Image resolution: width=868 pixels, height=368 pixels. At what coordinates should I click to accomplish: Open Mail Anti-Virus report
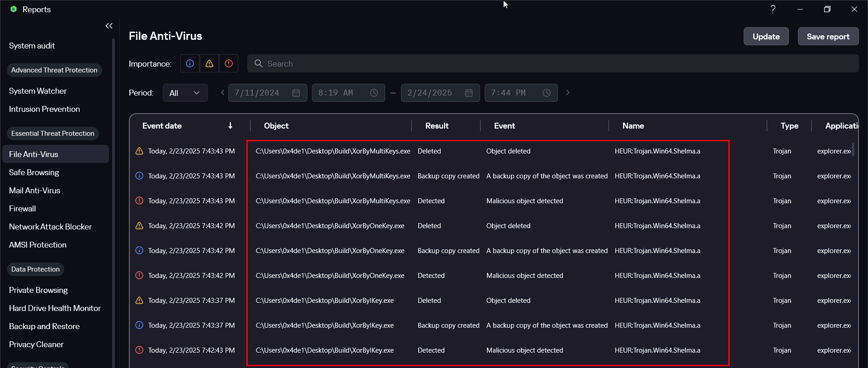click(x=34, y=191)
